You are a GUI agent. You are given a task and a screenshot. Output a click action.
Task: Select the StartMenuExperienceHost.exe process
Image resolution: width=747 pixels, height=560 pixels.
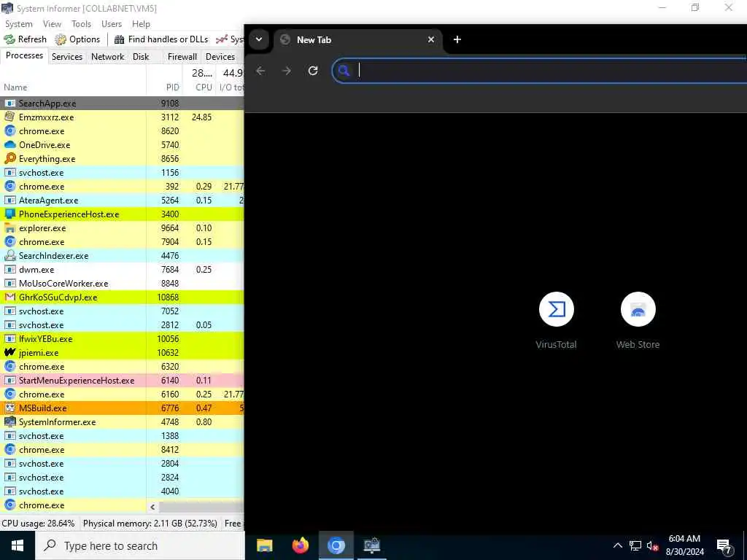[x=122, y=381]
